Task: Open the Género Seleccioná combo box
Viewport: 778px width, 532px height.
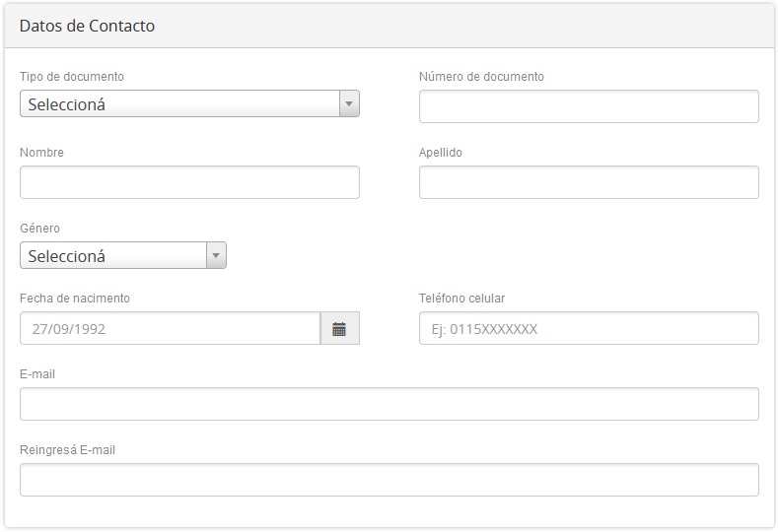Action: click(113, 256)
